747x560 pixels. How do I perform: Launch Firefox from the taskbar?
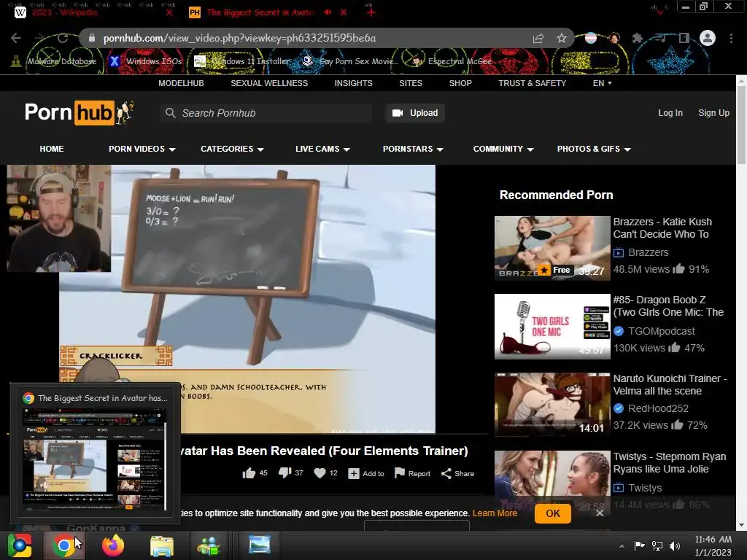click(x=113, y=545)
